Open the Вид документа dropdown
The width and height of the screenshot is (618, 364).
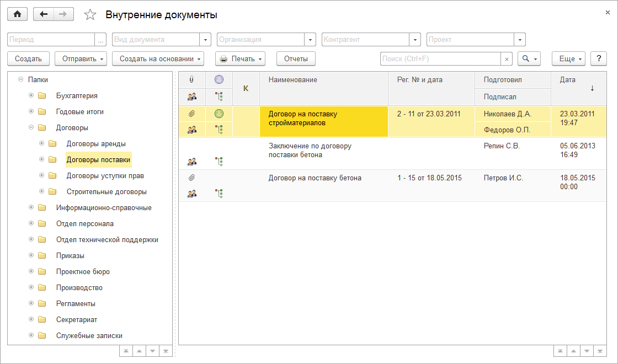click(x=206, y=40)
